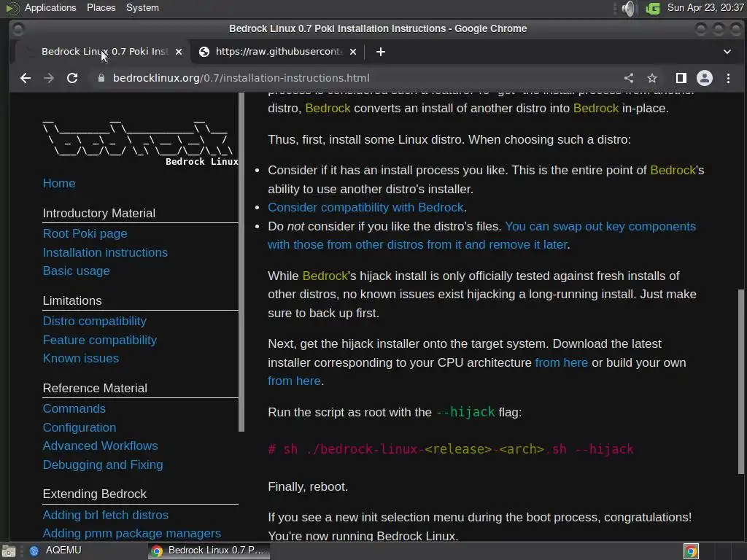Click the date and time clock
747x560 pixels.
705,7
